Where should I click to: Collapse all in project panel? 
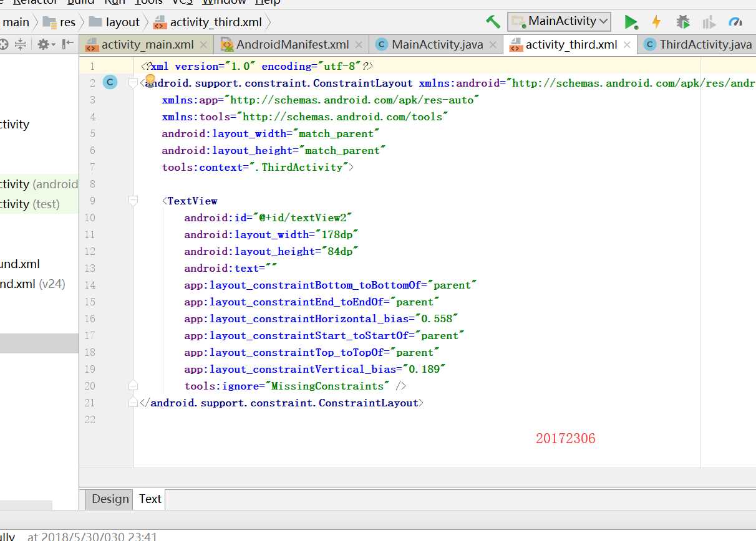pos(21,44)
